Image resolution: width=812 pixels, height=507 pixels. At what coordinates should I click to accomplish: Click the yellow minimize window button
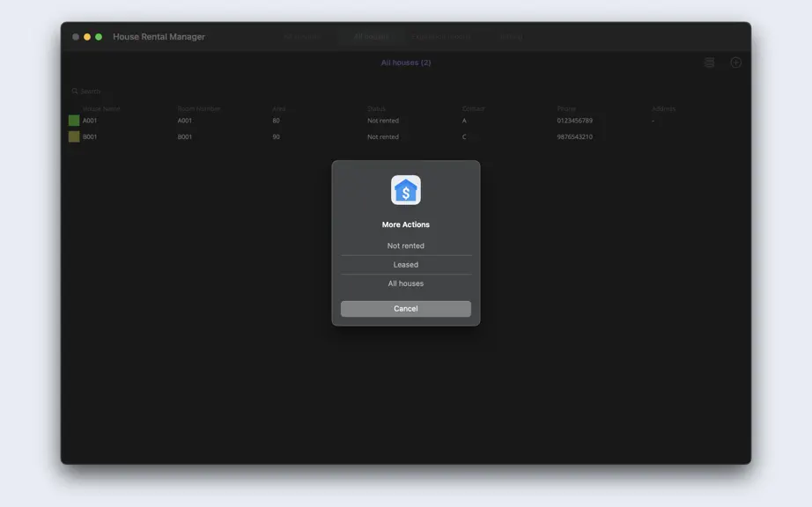click(x=87, y=37)
